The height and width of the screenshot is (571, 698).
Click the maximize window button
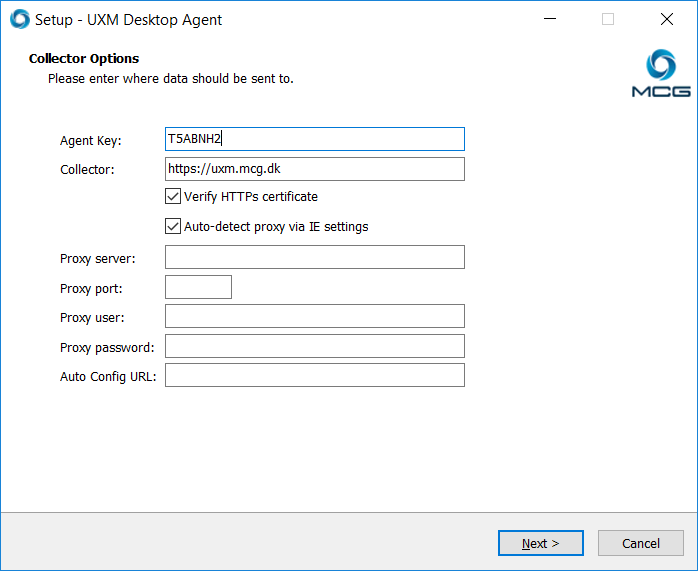608,19
